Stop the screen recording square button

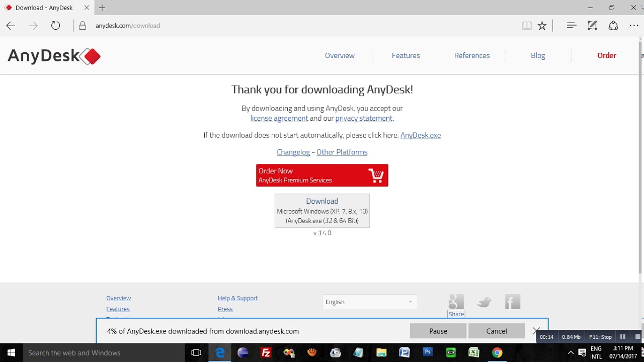click(x=637, y=337)
